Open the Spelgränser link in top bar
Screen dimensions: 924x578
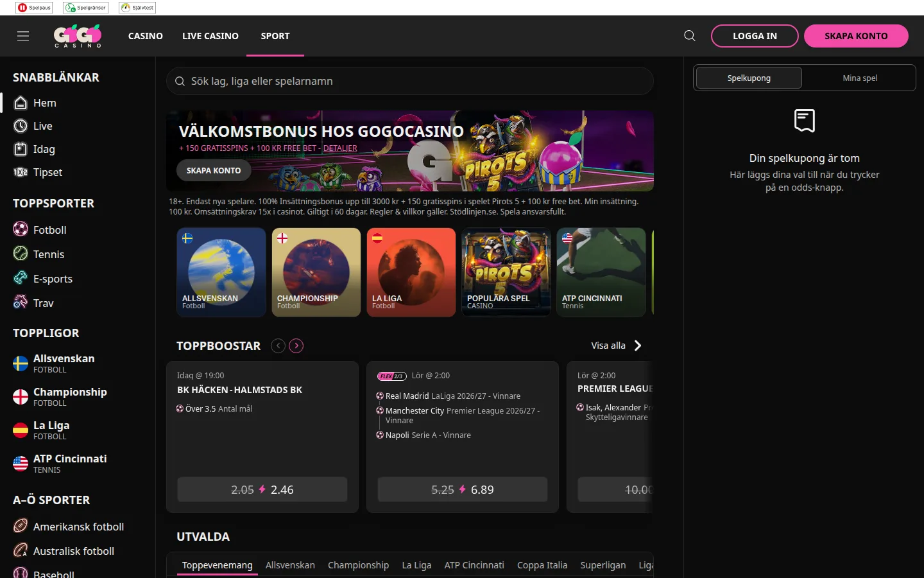(x=85, y=8)
